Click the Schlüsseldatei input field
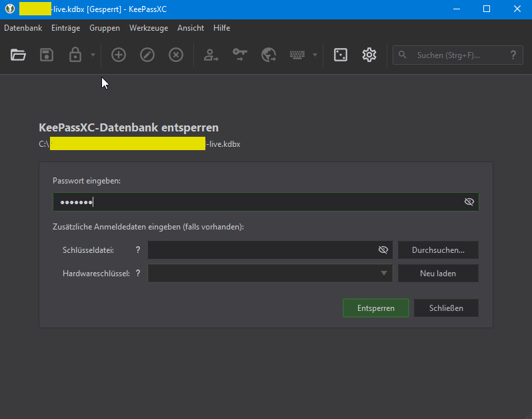Screen dimensions: 532x419 point(270,250)
